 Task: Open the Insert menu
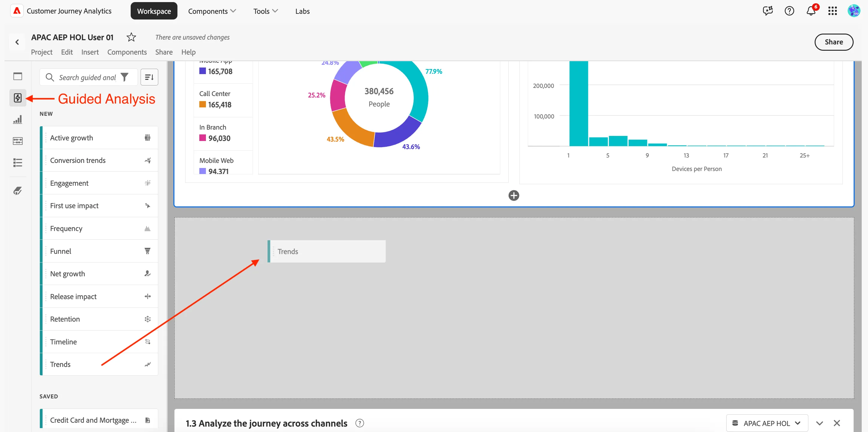(x=90, y=52)
